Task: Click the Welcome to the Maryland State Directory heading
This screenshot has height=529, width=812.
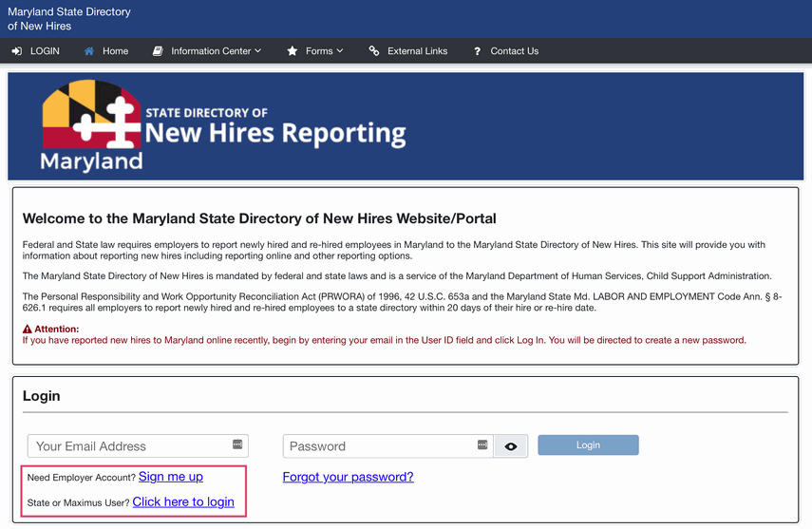Action: (x=259, y=218)
